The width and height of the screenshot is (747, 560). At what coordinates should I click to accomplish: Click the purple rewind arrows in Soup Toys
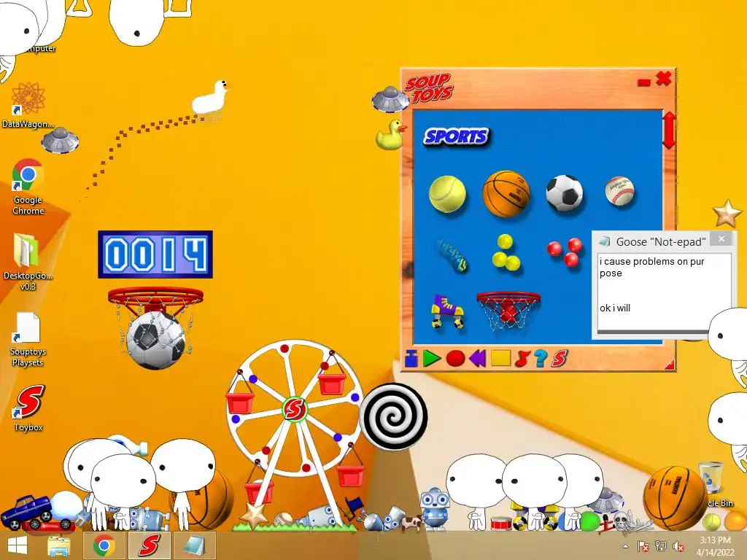pos(478,358)
